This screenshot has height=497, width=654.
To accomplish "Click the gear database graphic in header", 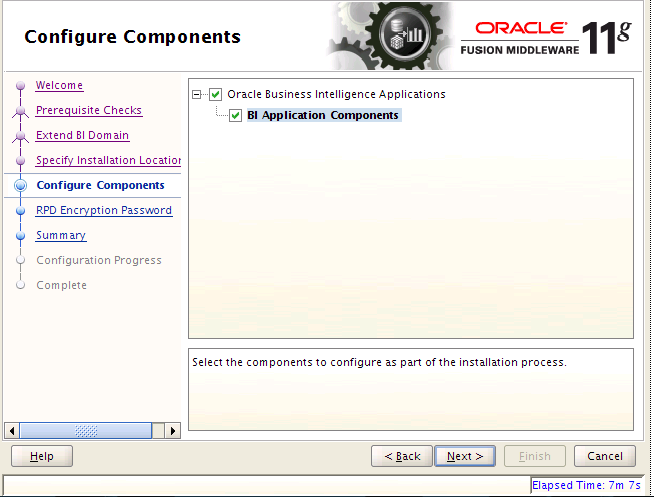I will (x=389, y=36).
